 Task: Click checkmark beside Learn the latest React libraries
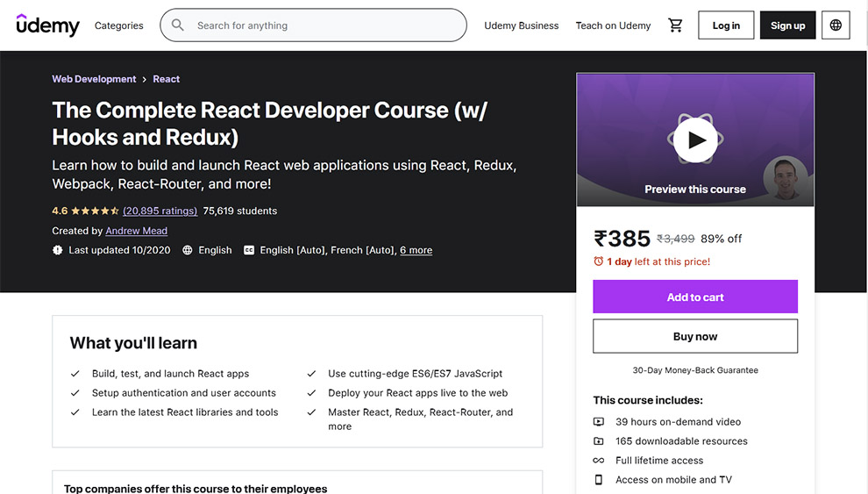coord(75,412)
